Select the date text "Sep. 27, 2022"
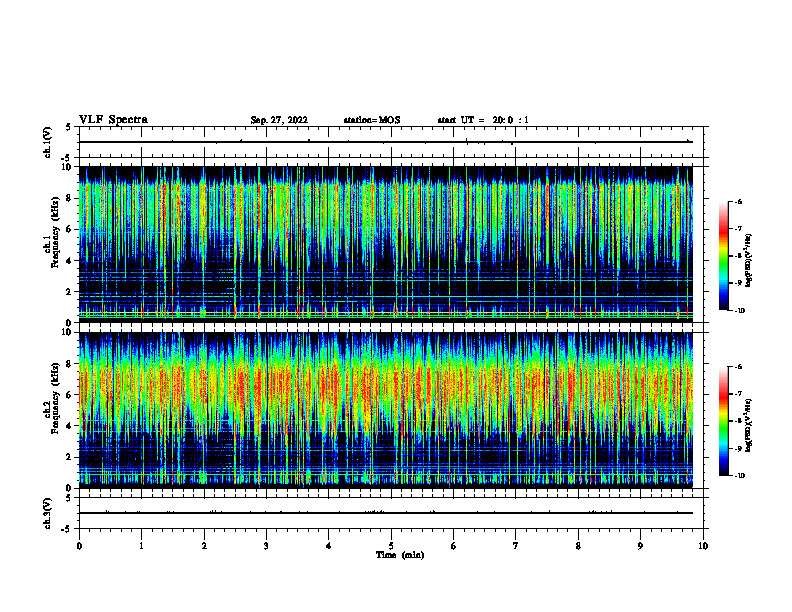The width and height of the screenshot is (792, 612). (x=279, y=120)
